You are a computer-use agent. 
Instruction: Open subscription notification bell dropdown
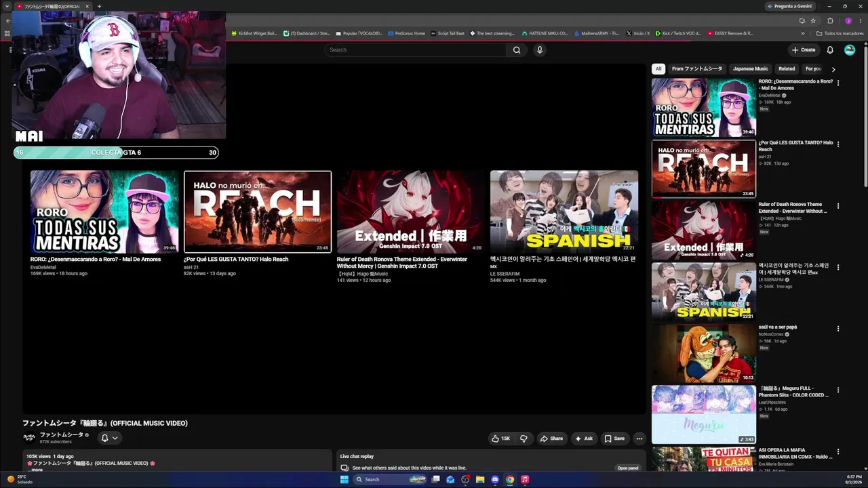coord(109,438)
